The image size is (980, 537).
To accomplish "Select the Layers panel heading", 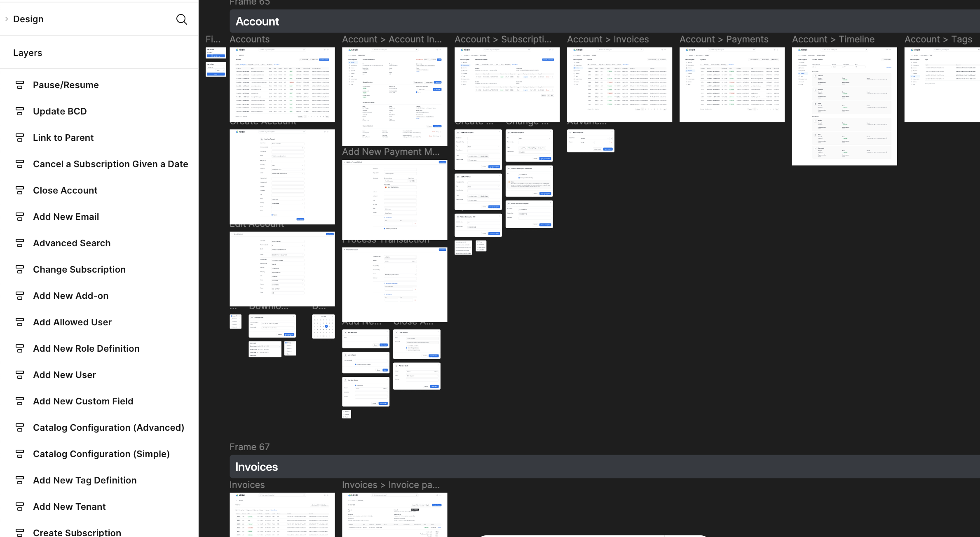I will [x=28, y=53].
